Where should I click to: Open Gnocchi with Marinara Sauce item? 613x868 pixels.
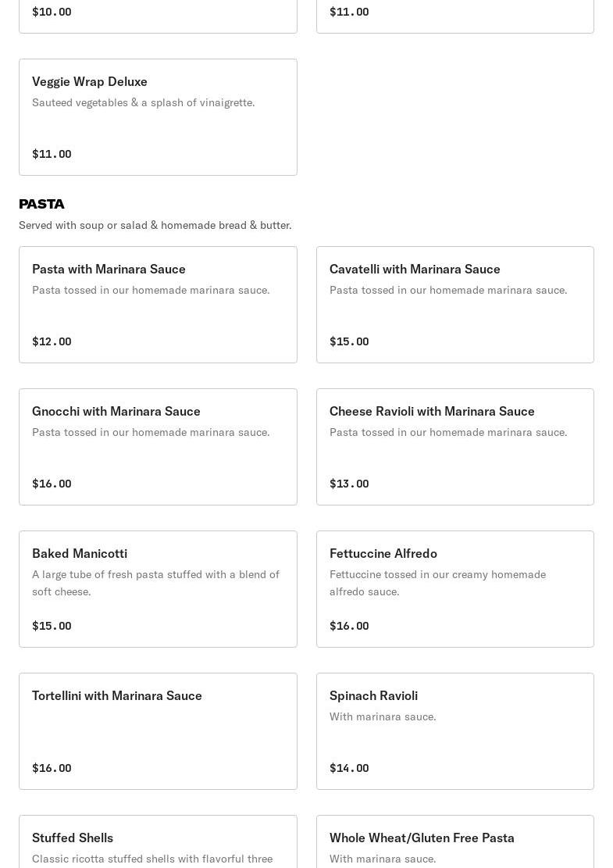point(158,446)
